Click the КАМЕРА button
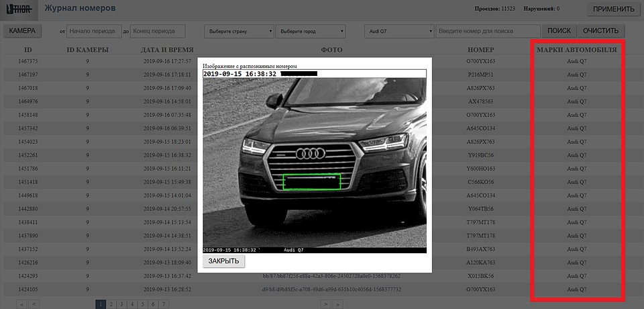This screenshot has width=644, height=309. point(22,31)
